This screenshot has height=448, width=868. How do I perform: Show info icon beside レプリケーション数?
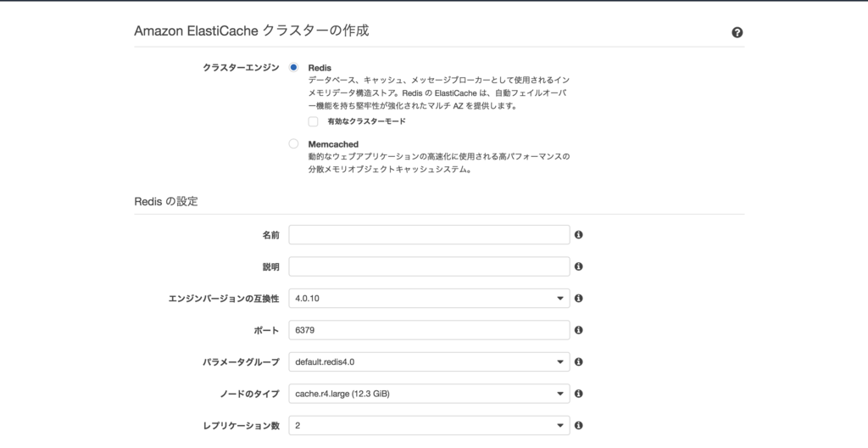(578, 425)
